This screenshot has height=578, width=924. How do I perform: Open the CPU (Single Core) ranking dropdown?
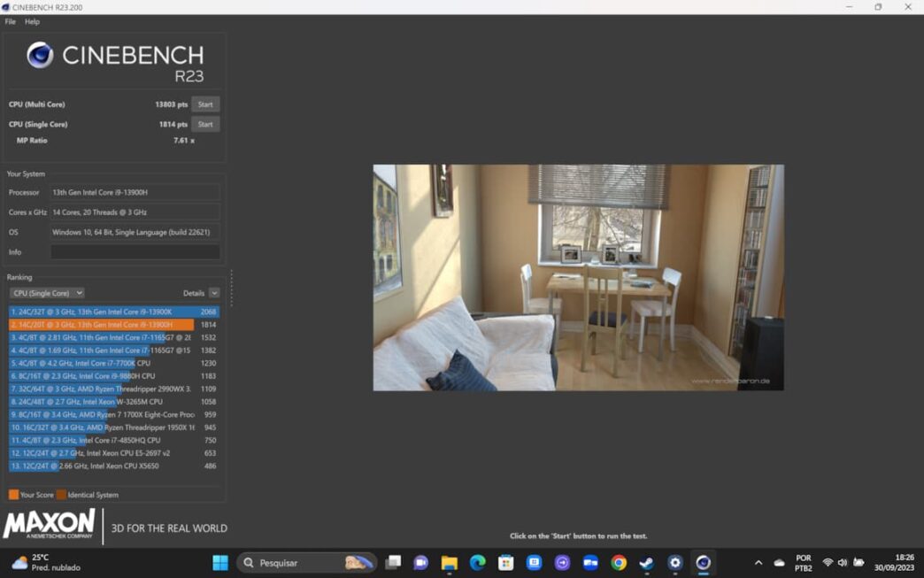point(47,293)
